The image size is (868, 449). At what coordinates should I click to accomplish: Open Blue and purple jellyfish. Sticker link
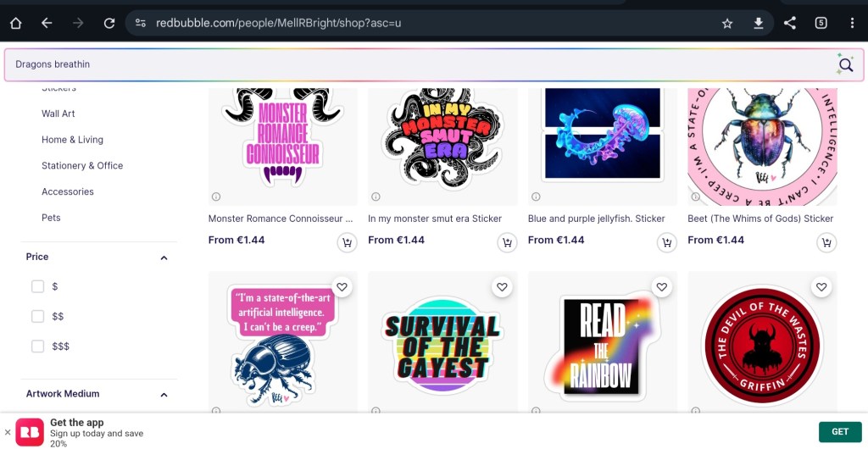click(x=597, y=219)
